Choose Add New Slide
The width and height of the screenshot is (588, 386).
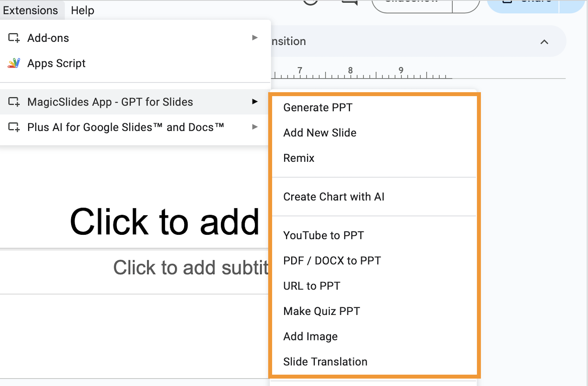(x=374, y=133)
